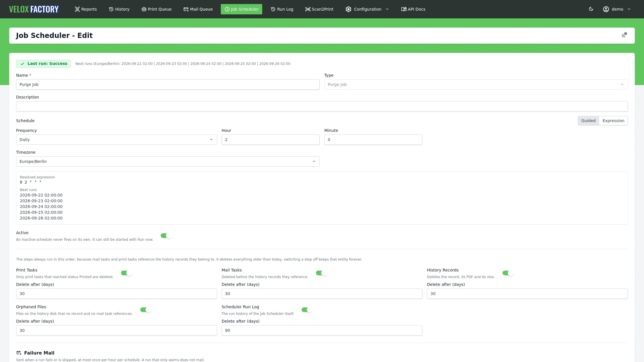Click History Records delete-after days field
Screen dimensions: 644x362
[x=527, y=294]
